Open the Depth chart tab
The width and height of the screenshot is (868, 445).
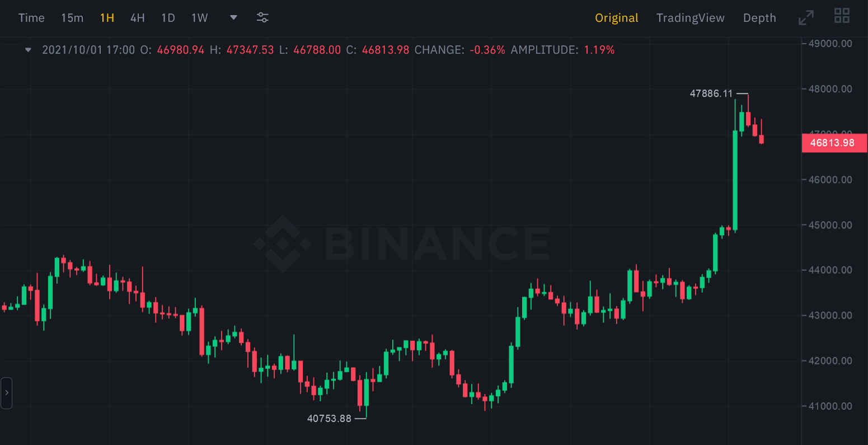759,18
